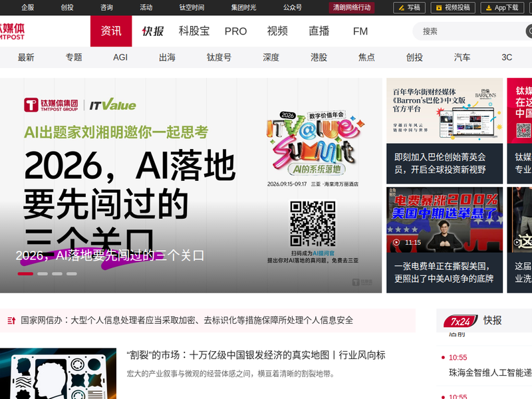Open article "割裂"的市场：十万亿级中国银发经济

click(x=256, y=355)
